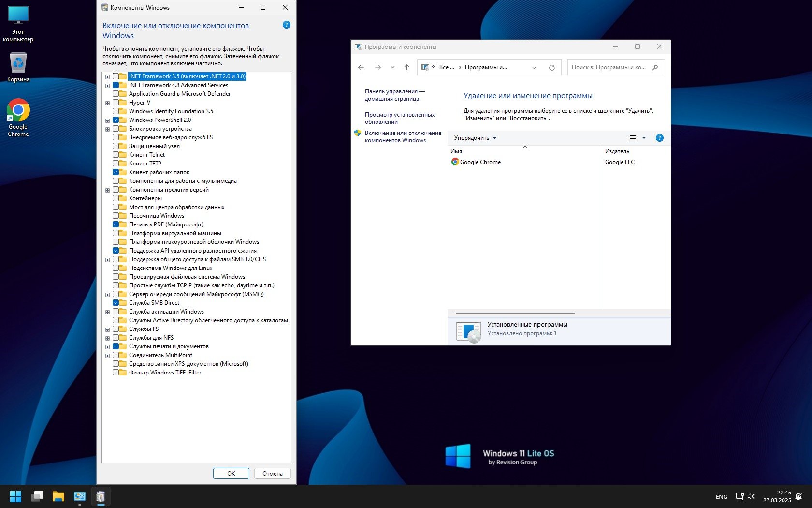Open the address bar history dropdown
The image size is (812, 508).
point(534,67)
